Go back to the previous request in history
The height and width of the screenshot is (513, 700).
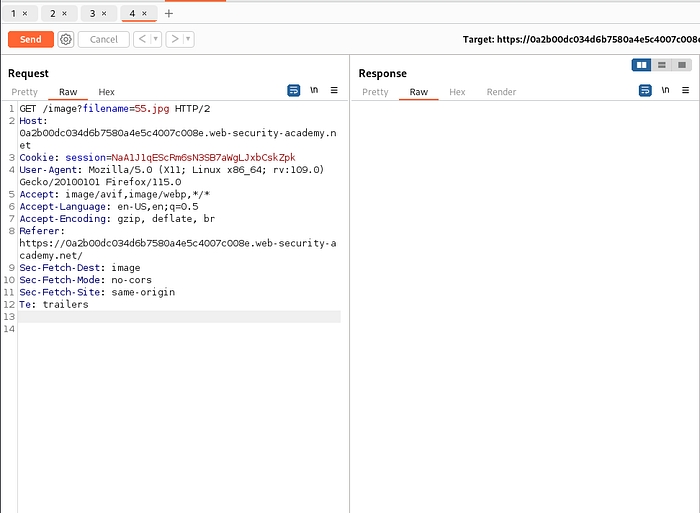(x=142, y=39)
